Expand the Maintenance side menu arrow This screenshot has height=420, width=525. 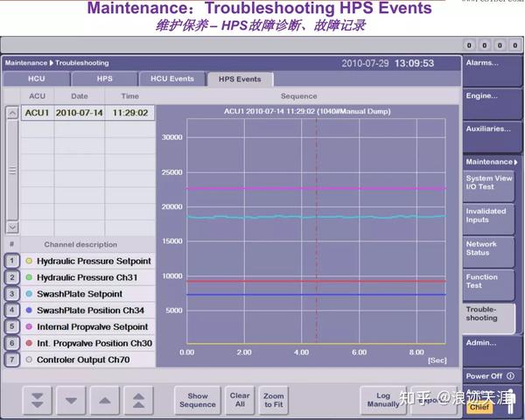click(515, 162)
